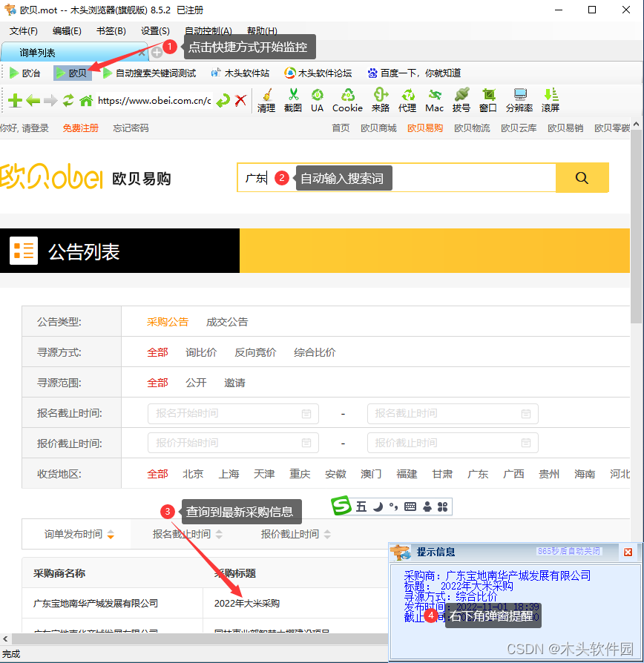The image size is (644, 663).
Task: Toggle IME 五 input mode
Action: [361, 507]
